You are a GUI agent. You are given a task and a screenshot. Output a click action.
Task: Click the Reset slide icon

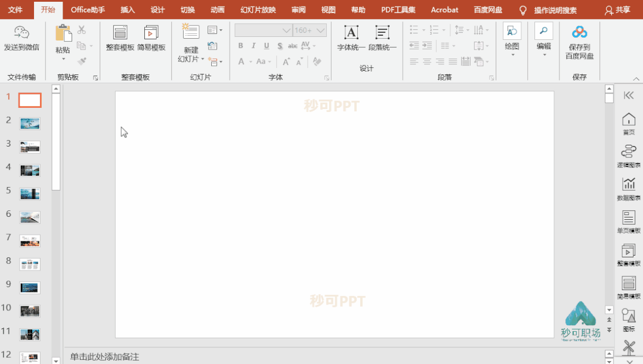tap(212, 46)
